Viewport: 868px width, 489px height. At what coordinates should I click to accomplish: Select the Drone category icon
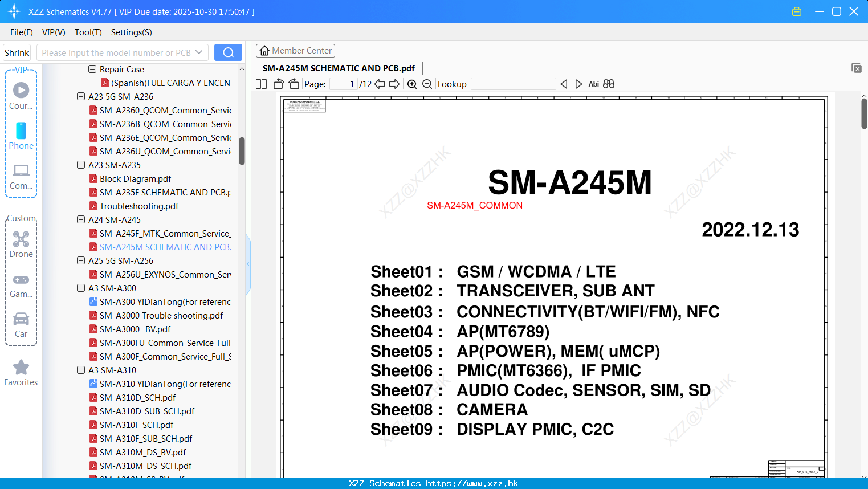21,244
